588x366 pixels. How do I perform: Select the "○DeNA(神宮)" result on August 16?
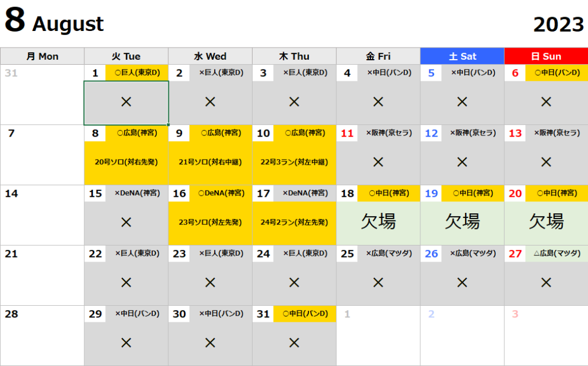click(x=220, y=193)
